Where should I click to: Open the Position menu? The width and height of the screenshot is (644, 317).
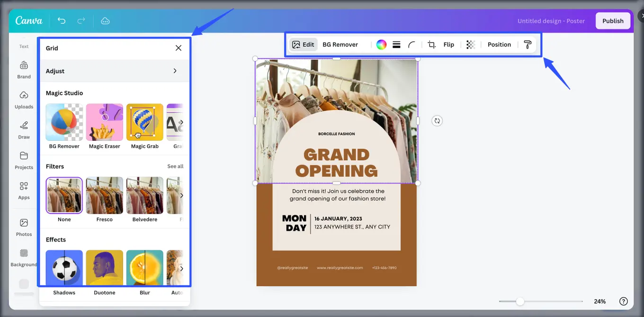499,45
